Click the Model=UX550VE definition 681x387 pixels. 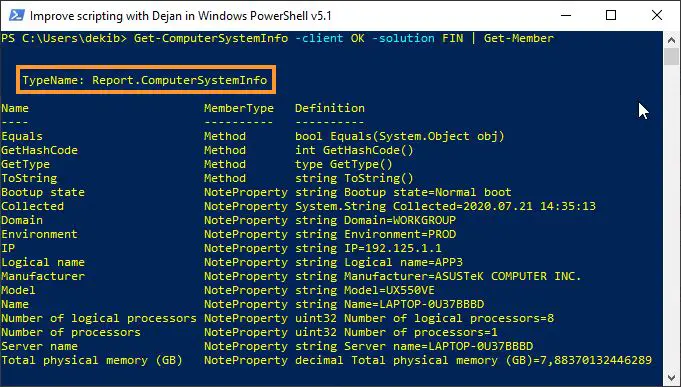pos(390,290)
